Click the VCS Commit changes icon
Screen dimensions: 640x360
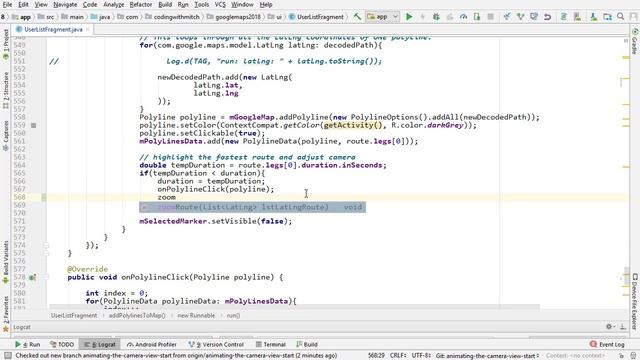tap(520, 17)
